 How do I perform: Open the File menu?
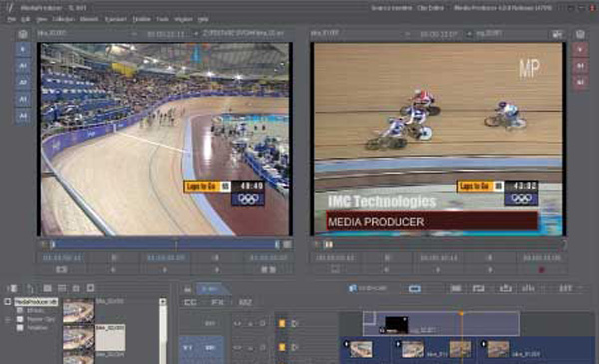(x=11, y=19)
